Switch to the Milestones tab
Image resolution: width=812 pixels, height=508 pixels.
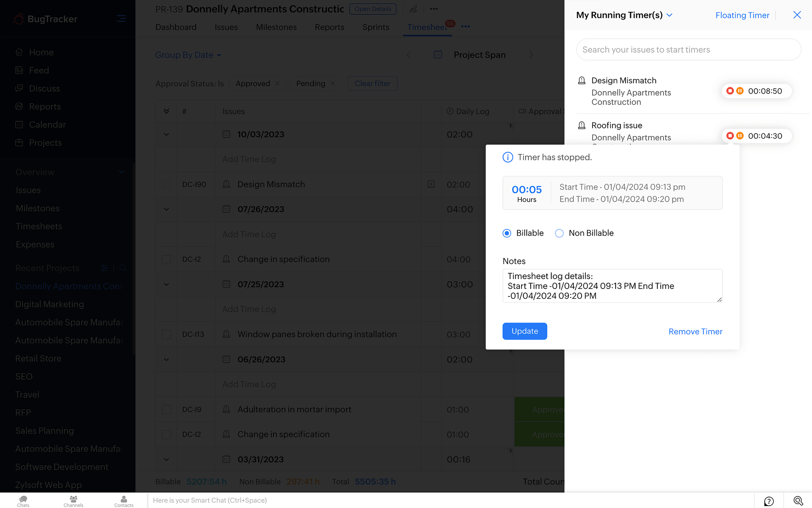[276, 27]
